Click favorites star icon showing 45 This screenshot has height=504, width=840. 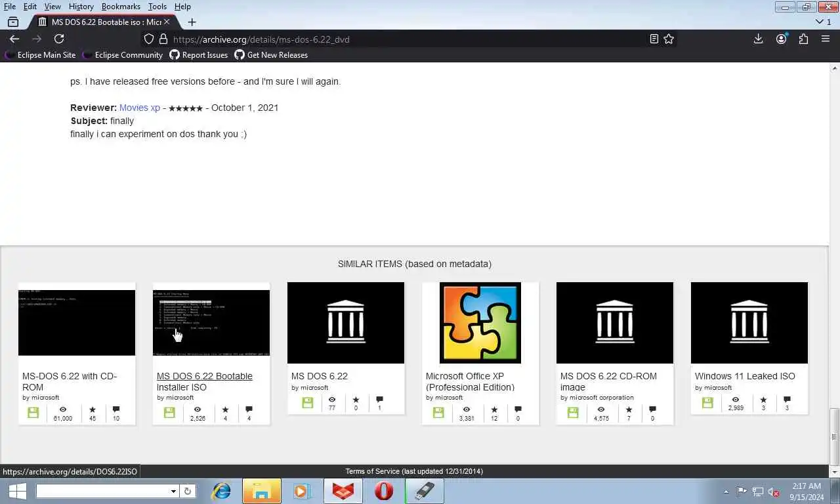pos(92,409)
